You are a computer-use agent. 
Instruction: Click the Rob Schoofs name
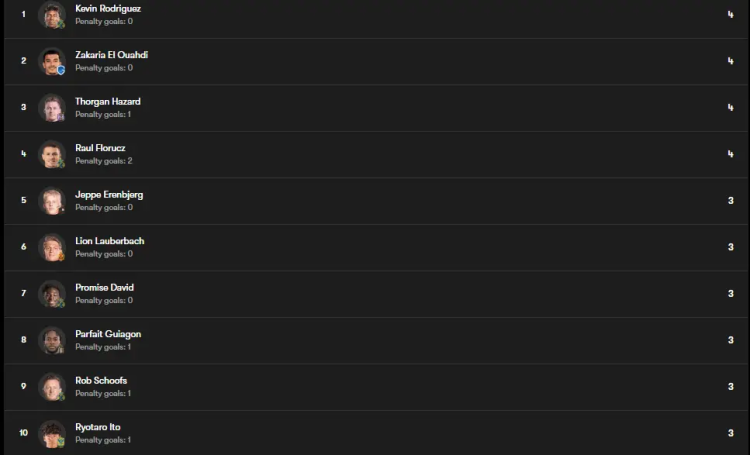pos(101,381)
